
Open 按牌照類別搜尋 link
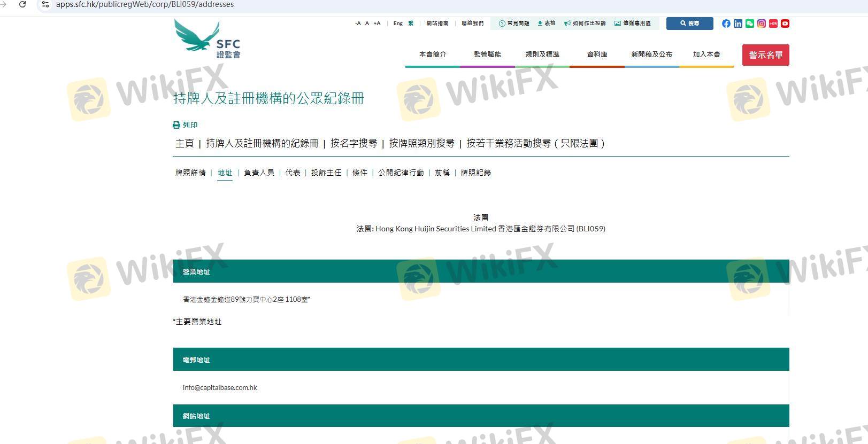point(421,143)
